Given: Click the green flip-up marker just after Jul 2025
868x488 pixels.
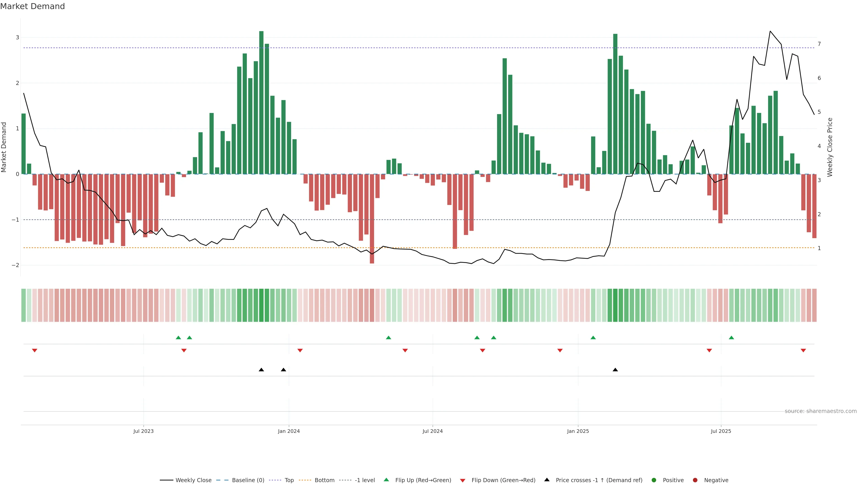Looking at the screenshot, I should [731, 338].
